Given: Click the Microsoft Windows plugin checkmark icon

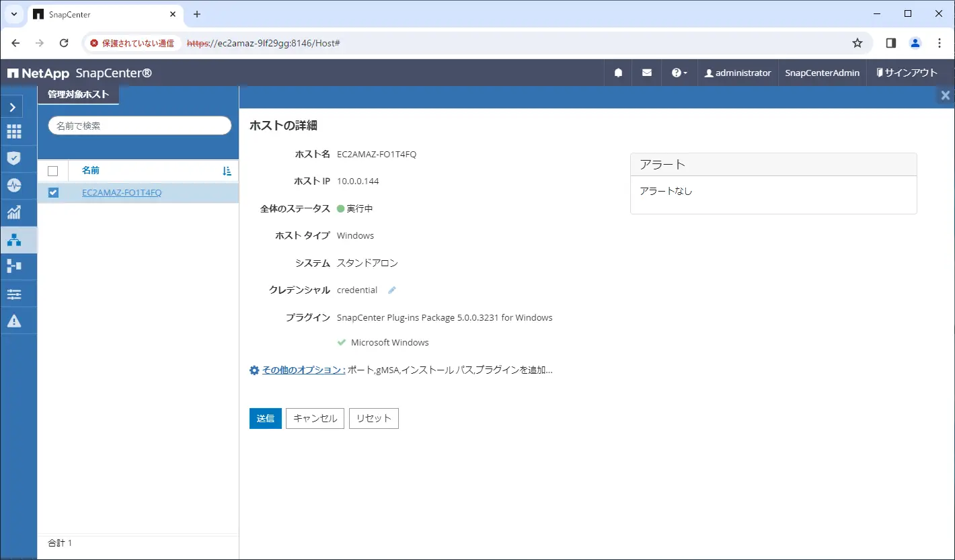Looking at the screenshot, I should [342, 342].
